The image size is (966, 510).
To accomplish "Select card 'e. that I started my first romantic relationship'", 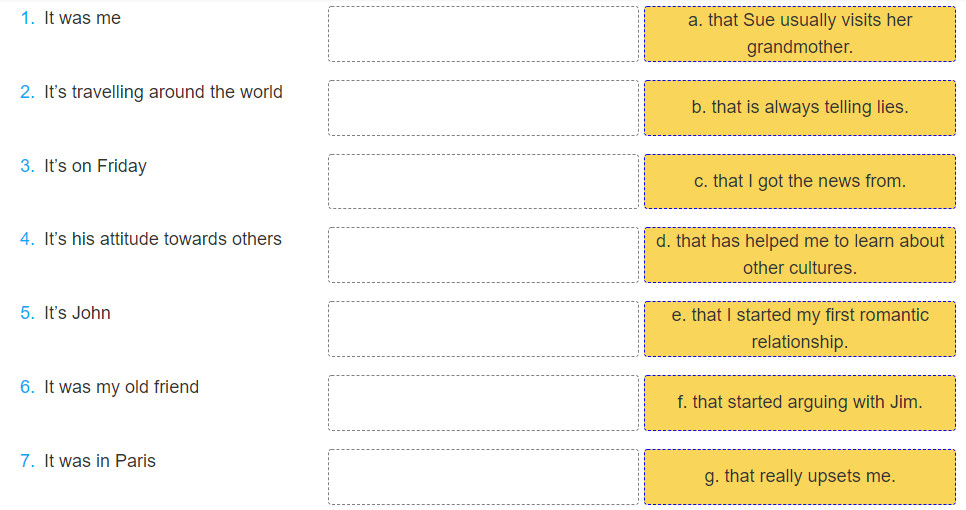I will click(800, 329).
